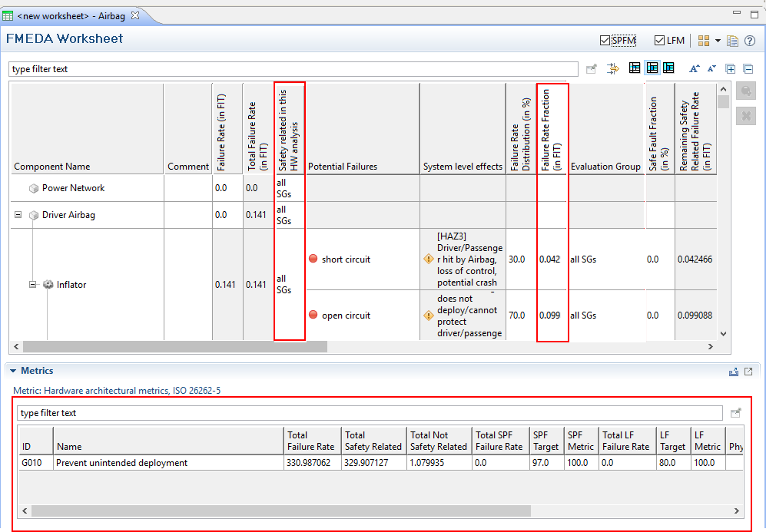Collapse the Metrics section
This screenshot has width=766, height=532.
[x=13, y=372]
